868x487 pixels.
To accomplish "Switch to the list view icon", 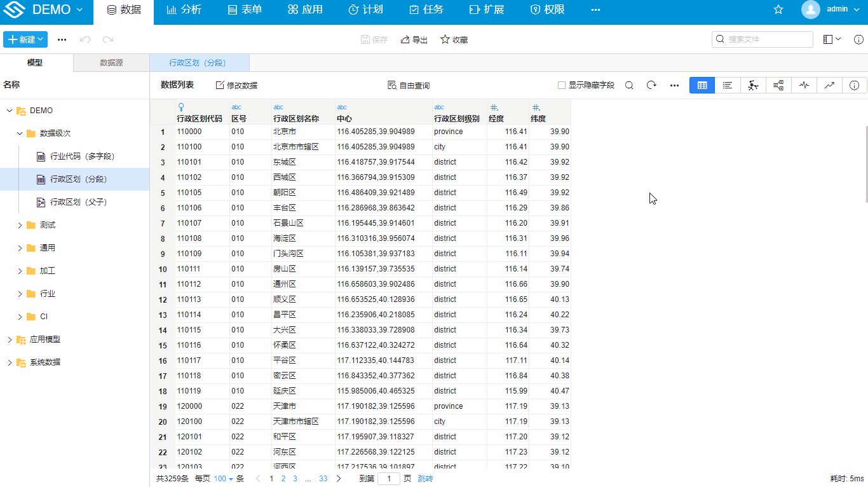I will point(728,85).
